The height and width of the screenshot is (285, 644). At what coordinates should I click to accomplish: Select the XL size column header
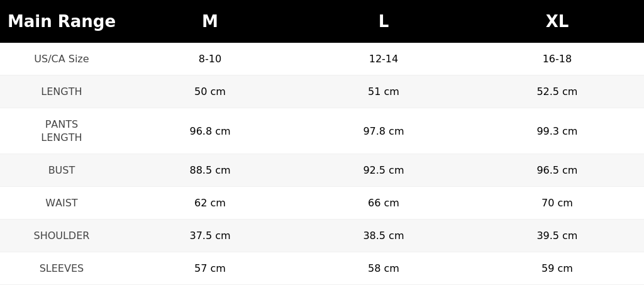pyautogui.click(x=557, y=21)
